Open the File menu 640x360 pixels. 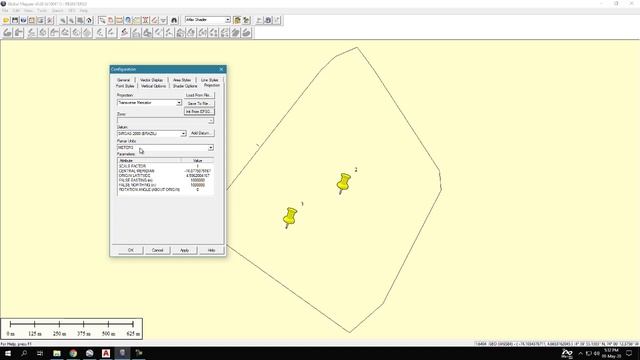(x=5, y=10)
